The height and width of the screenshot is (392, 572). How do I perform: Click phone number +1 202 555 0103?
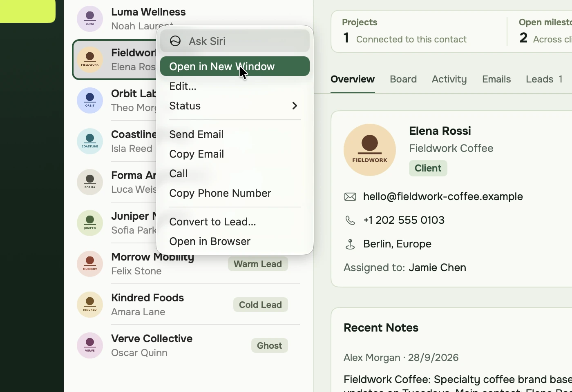click(404, 220)
